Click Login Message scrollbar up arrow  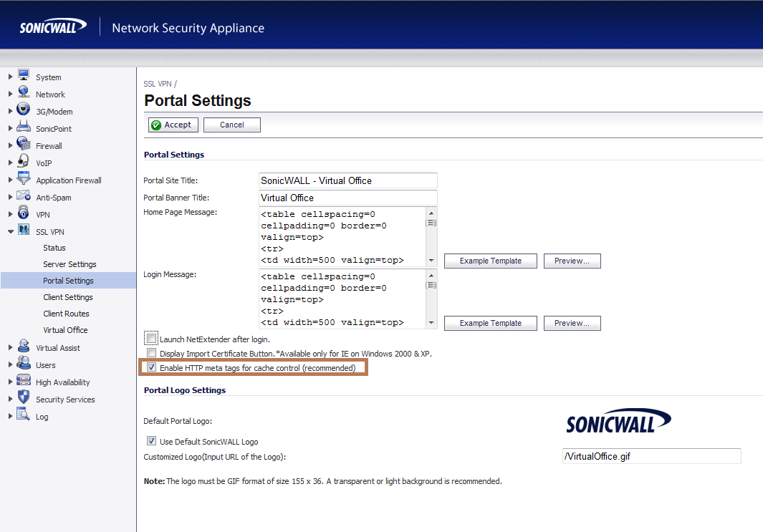[431, 275]
